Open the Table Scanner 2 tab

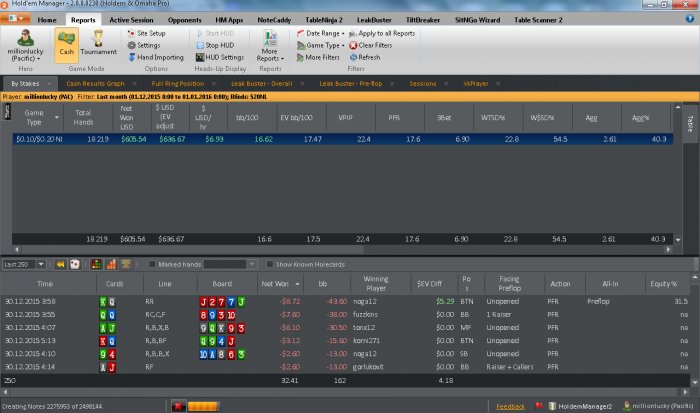[x=538, y=20]
